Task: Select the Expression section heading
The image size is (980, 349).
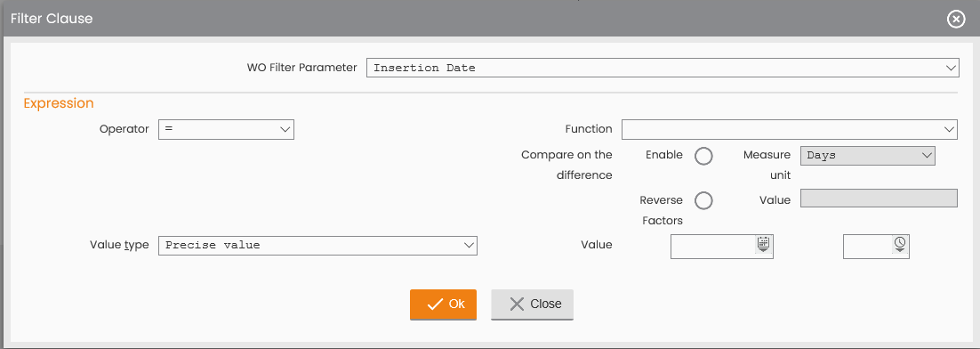Action: pyautogui.click(x=59, y=103)
